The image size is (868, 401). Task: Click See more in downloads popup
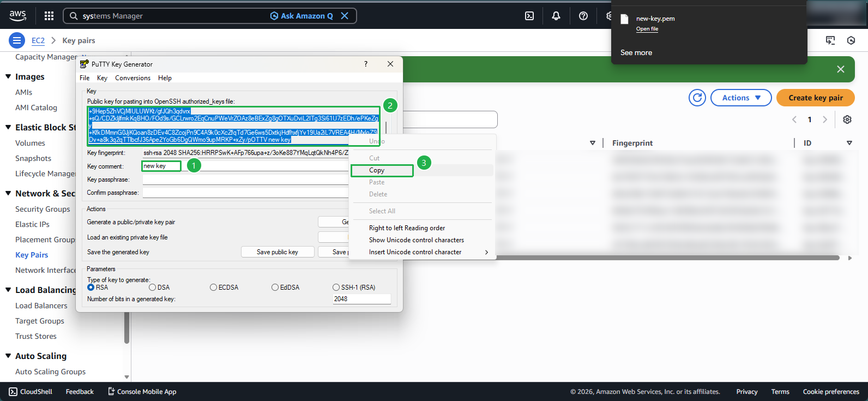point(636,52)
